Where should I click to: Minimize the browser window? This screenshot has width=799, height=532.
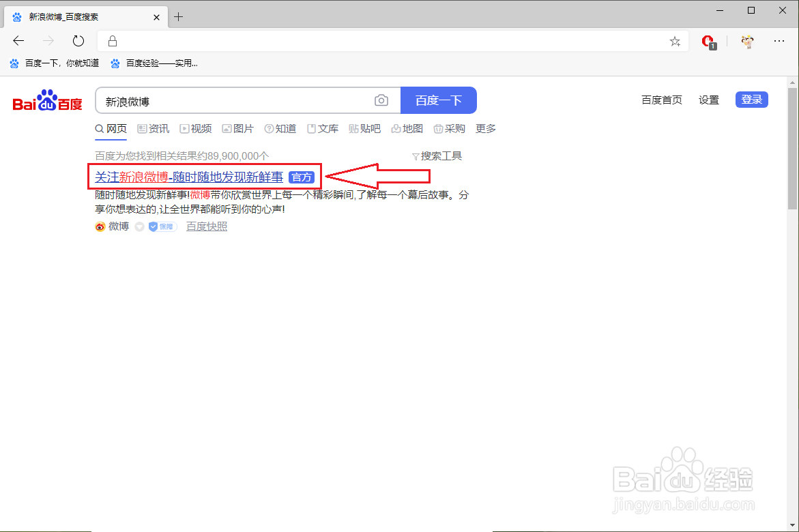click(720, 10)
